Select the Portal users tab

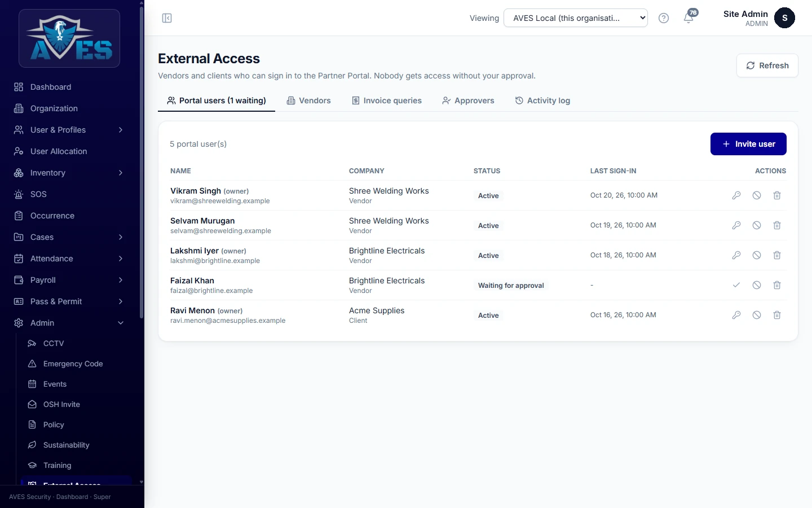217,100
